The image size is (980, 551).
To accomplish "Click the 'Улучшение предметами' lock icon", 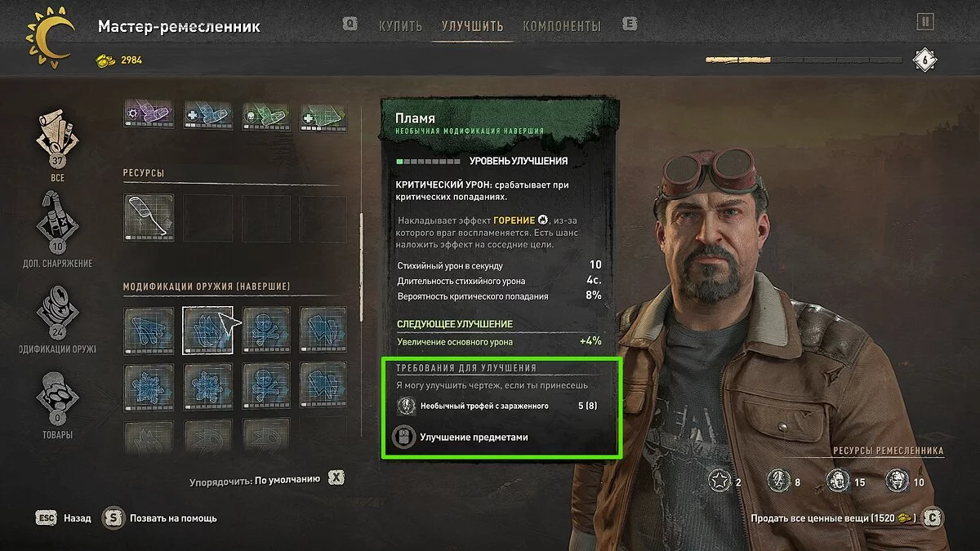I will coord(403,437).
